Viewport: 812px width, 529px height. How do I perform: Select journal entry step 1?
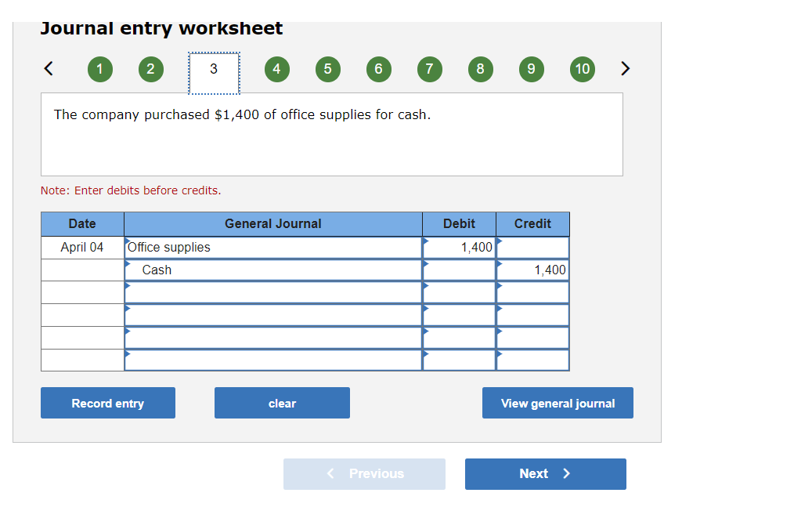click(x=99, y=69)
